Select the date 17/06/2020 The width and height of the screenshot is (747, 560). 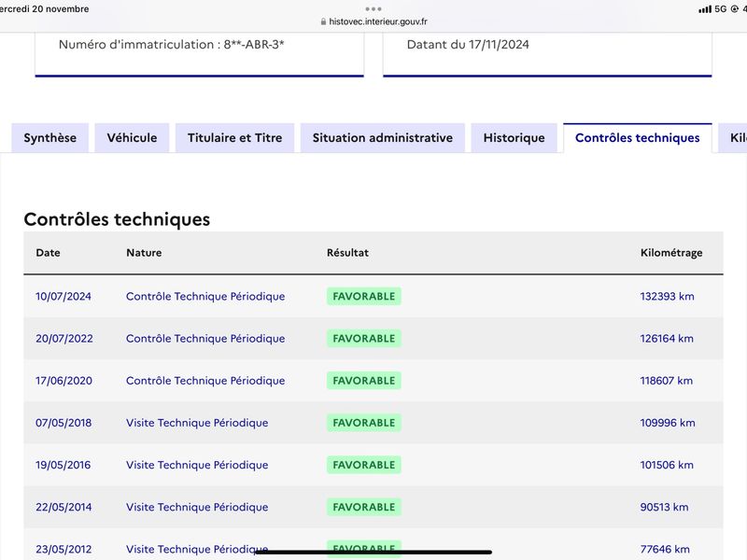pos(63,381)
